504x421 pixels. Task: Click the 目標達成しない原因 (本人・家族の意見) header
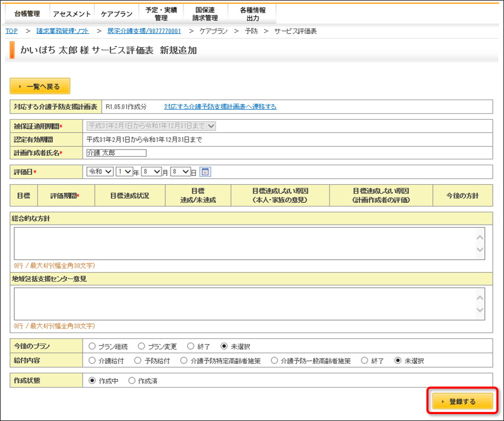(x=280, y=195)
